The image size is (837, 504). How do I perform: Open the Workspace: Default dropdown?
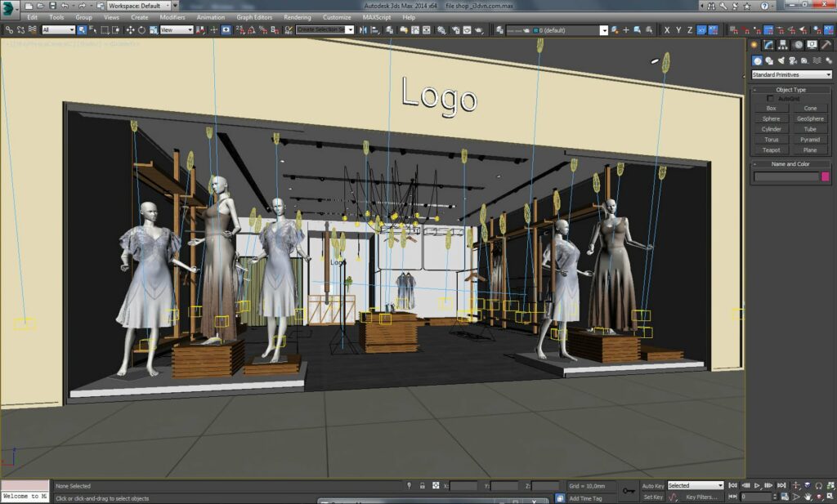[139, 6]
